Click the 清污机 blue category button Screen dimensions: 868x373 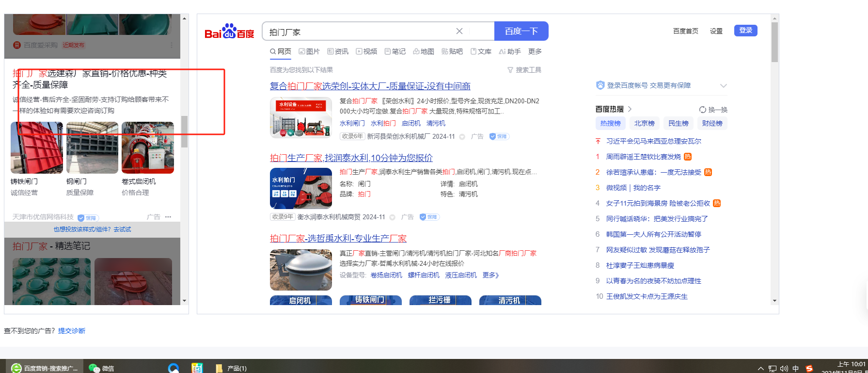coord(510,300)
